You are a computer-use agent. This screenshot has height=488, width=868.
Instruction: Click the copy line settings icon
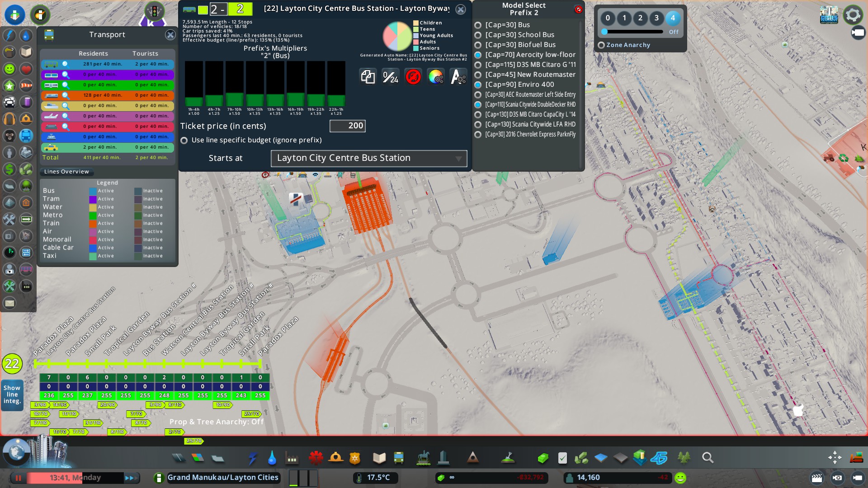pos(368,77)
